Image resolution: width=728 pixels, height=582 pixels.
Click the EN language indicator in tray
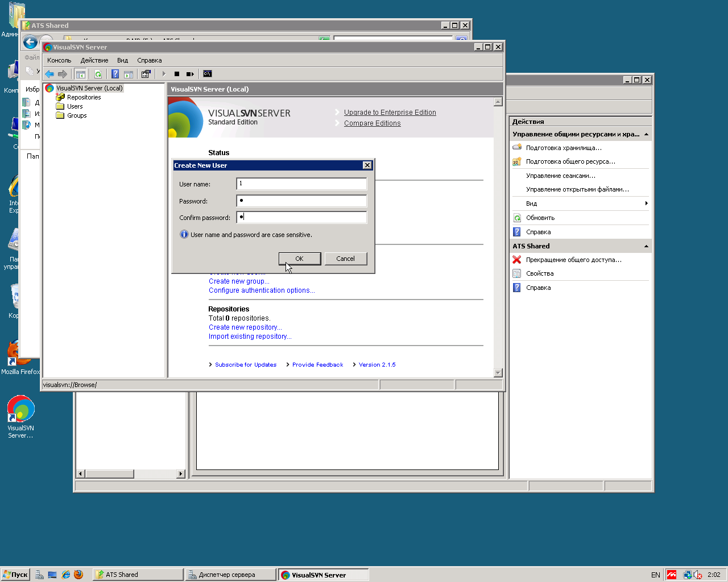click(x=656, y=575)
